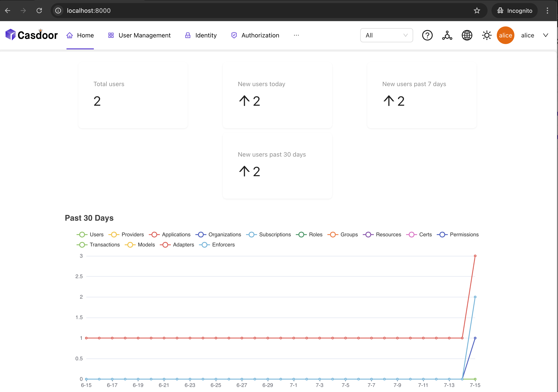Expand the more menu ellipsis
Screen dimensions: 558x392
pyautogui.click(x=296, y=35)
